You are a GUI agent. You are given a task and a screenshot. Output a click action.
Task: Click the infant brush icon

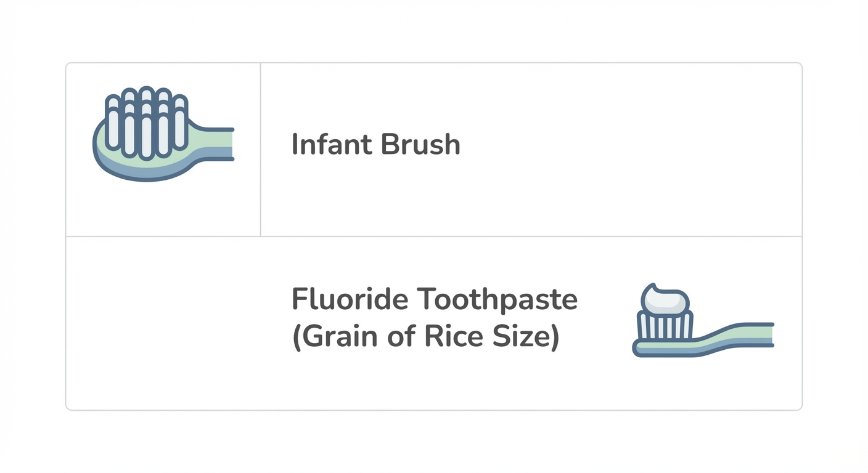162,134
